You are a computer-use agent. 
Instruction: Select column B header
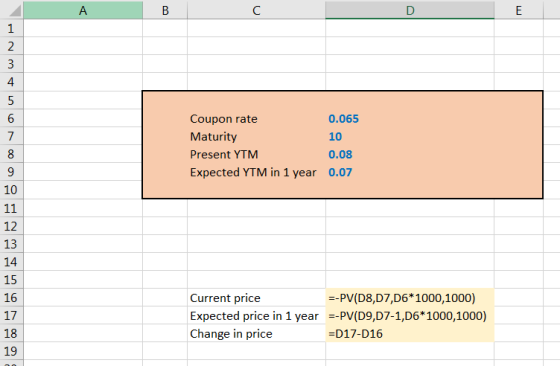click(165, 10)
